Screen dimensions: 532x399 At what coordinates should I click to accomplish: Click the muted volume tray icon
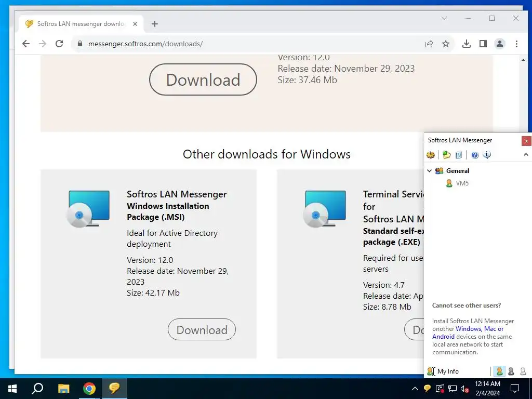(464, 389)
